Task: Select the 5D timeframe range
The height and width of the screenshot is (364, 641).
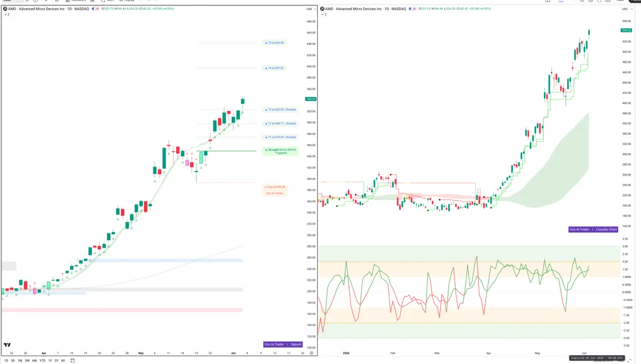Action: pos(13,360)
